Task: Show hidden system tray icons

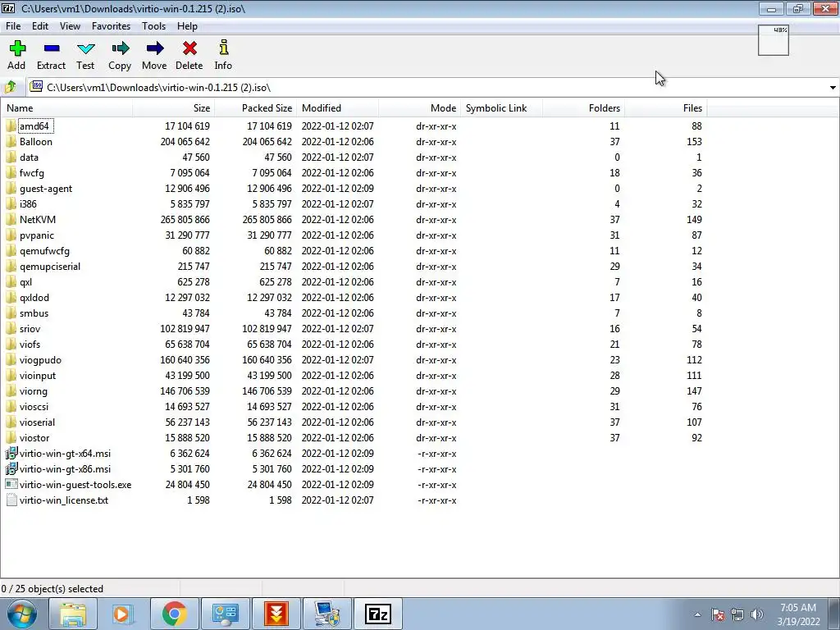Action: pos(697,615)
